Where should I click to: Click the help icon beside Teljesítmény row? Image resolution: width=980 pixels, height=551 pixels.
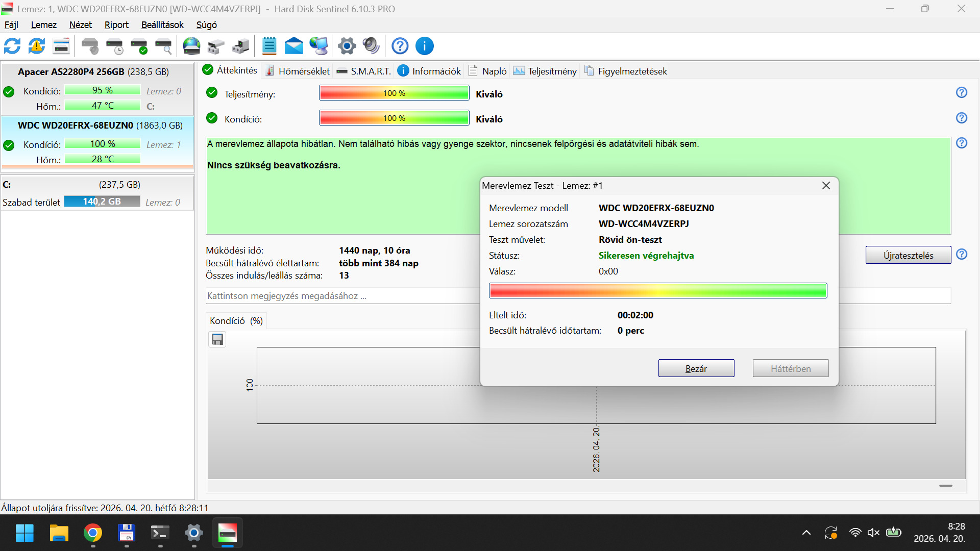click(x=961, y=92)
